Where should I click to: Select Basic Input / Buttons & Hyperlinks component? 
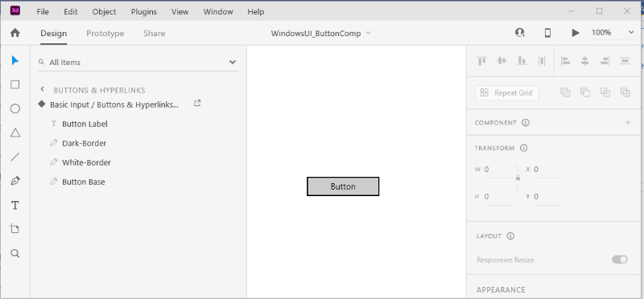[114, 104]
